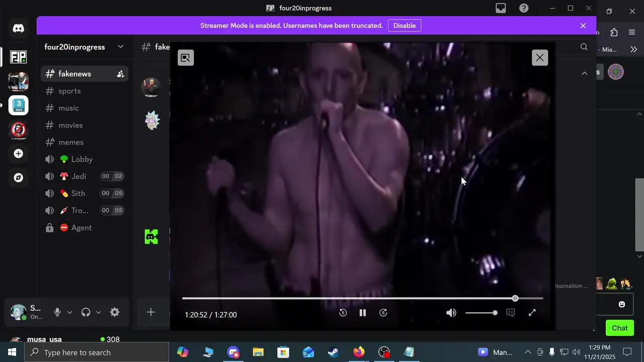Expand four20inprogress server menu dropdown
This screenshot has height=362, width=644.
point(120,47)
